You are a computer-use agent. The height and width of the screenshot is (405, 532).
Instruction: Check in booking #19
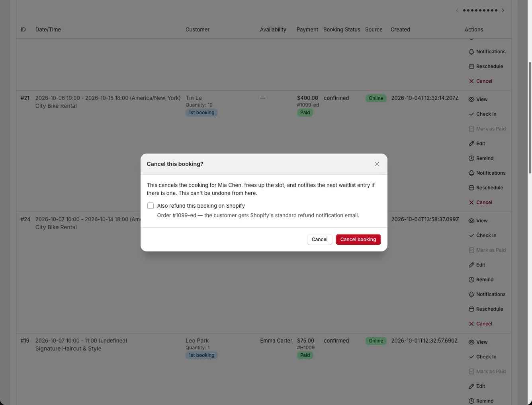pyautogui.click(x=483, y=357)
